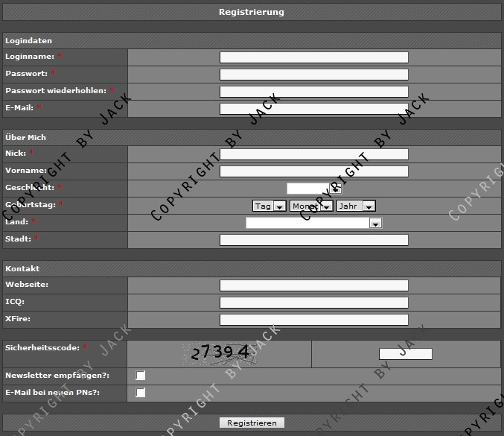Click the Über Mich section header
The height and width of the screenshot is (436, 504).
click(252, 138)
